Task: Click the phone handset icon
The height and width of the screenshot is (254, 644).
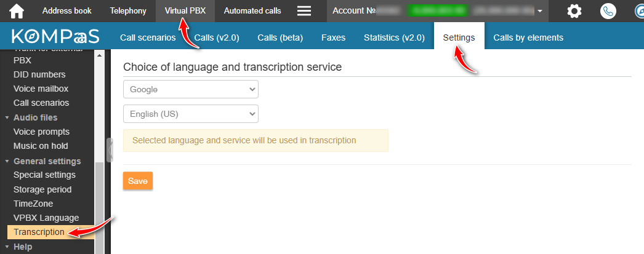Action: click(x=608, y=11)
